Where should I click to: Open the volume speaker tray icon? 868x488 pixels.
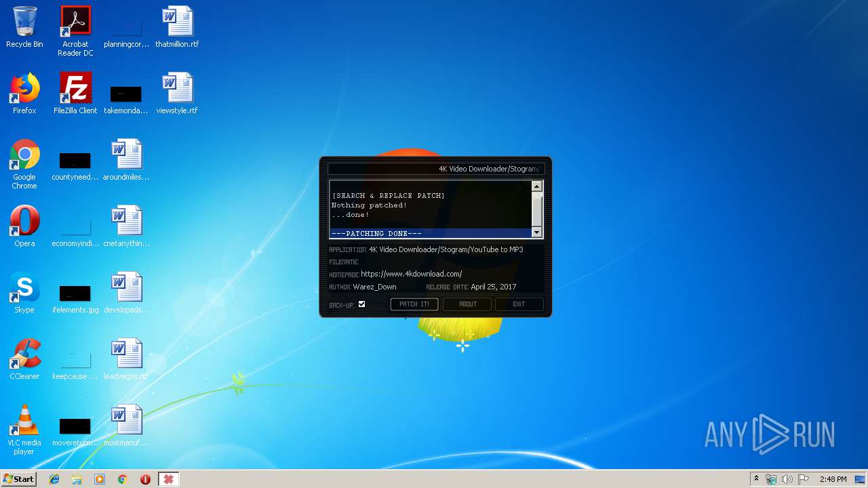[787, 479]
